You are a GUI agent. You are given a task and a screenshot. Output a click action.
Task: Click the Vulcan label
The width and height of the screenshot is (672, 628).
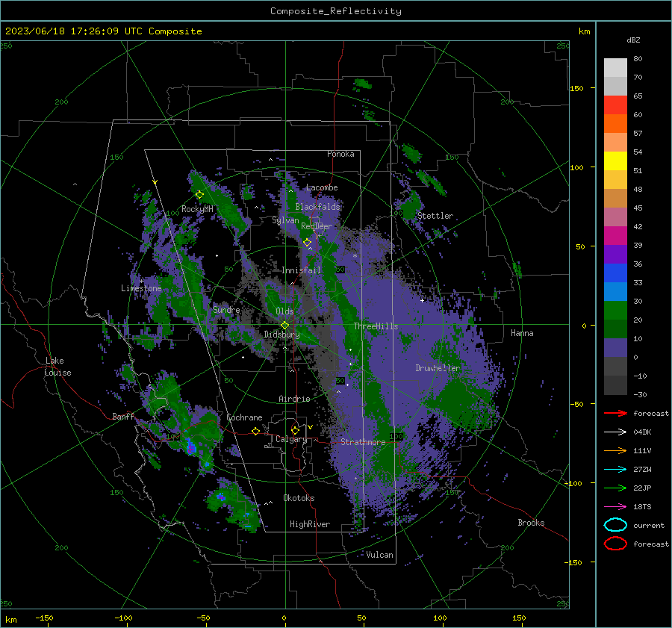point(380,555)
